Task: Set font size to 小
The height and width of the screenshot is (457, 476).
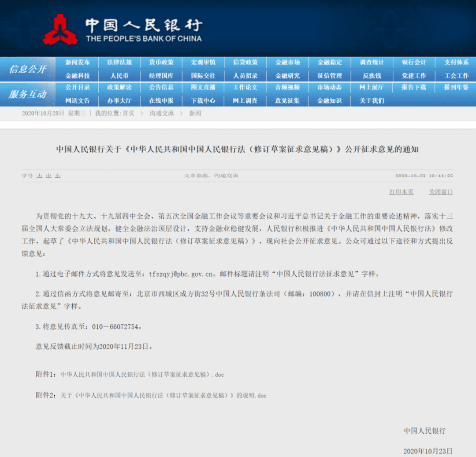Action: point(58,176)
